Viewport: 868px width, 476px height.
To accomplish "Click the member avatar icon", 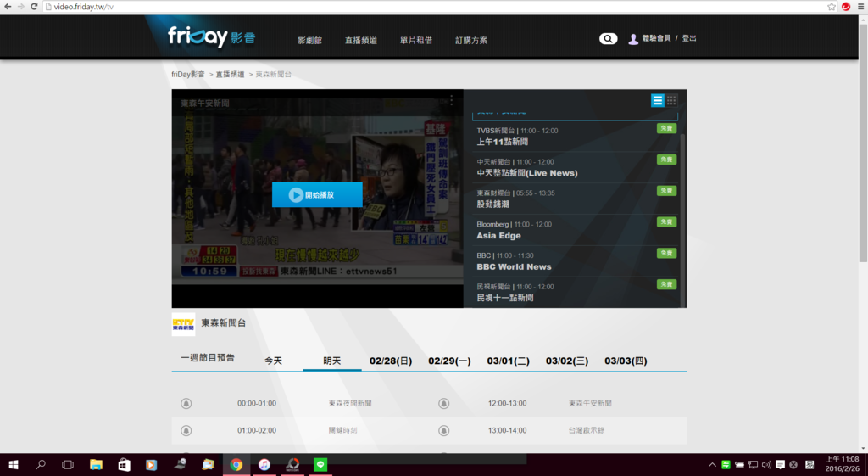I will (632, 39).
